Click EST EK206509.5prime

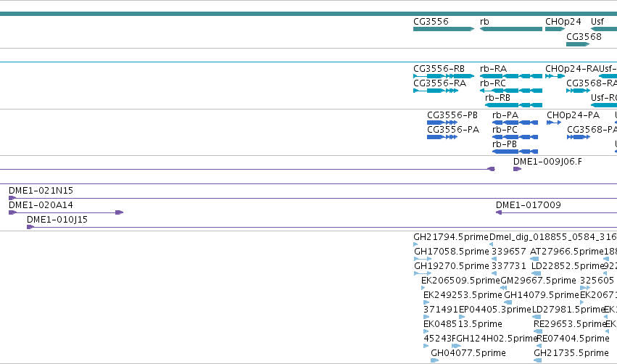423,288
